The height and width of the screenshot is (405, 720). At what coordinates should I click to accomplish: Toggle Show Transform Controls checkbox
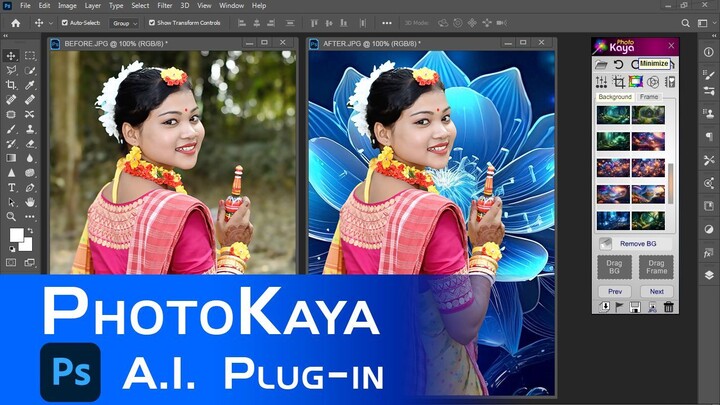coord(152,22)
